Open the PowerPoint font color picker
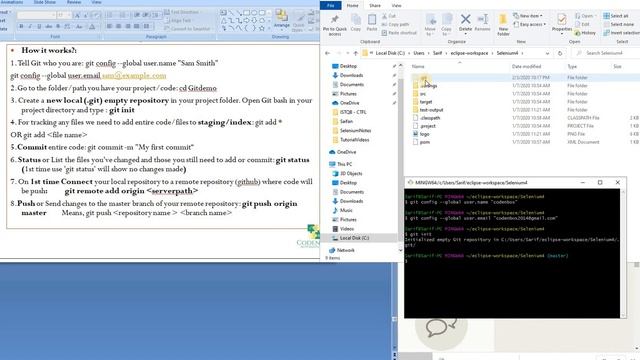The height and width of the screenshot is (360, 640). 92,27
